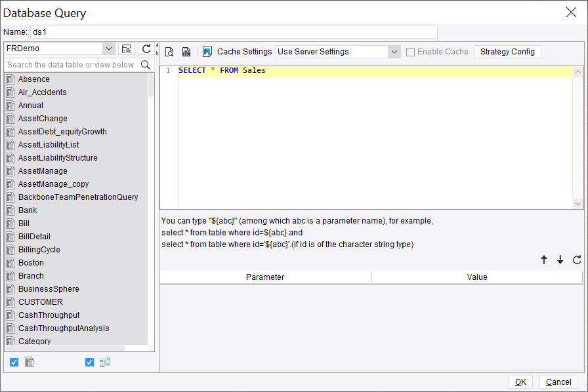The width and height of the screenshot is (588, 392).
Task: Select the Parameter column header
Action: coord(265,276)
